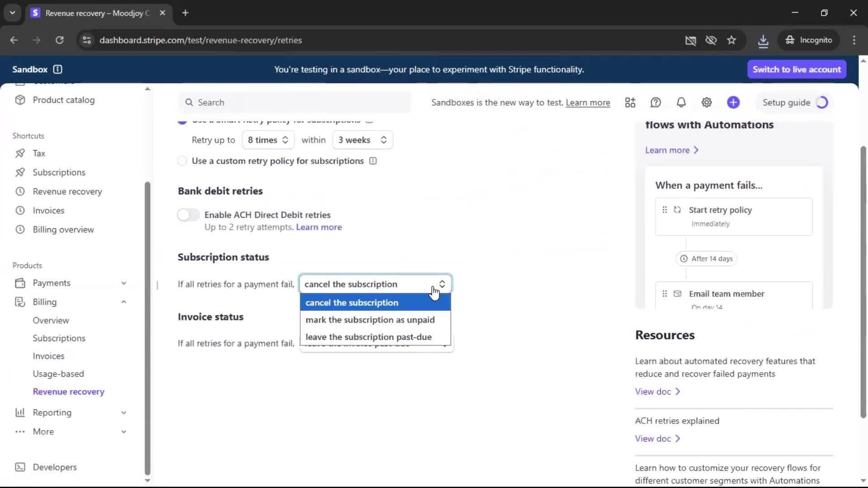Click the purple plus create icon

pyautogui.click(x=733, y=103)
